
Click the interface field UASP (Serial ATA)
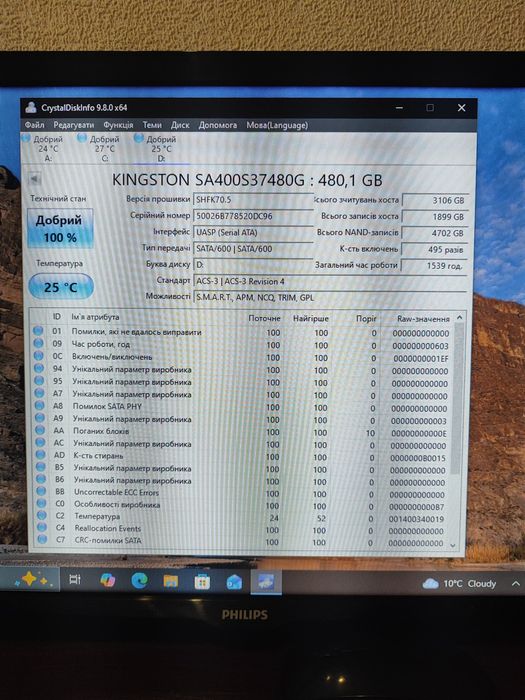pyautogui.click(x=253, y=232)
